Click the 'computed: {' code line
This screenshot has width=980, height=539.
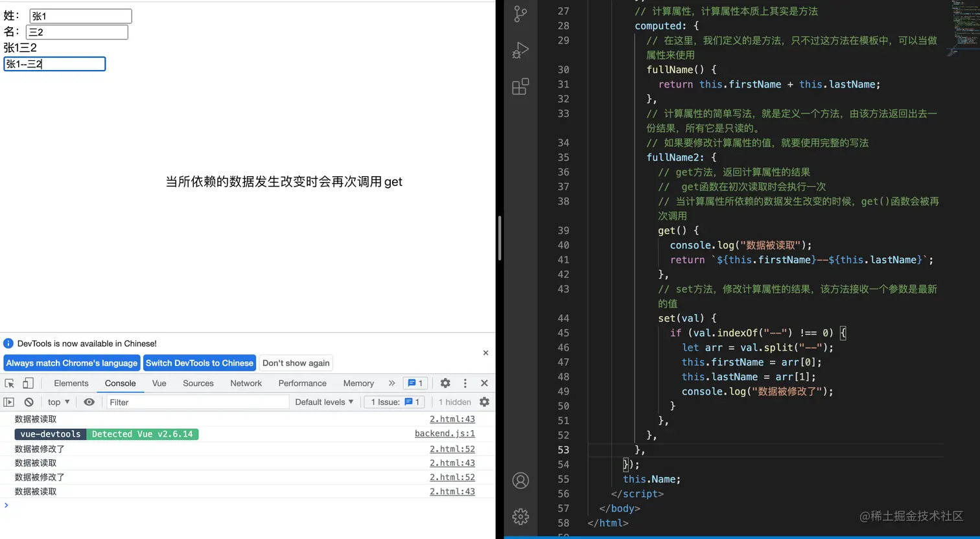click(667, 26)
